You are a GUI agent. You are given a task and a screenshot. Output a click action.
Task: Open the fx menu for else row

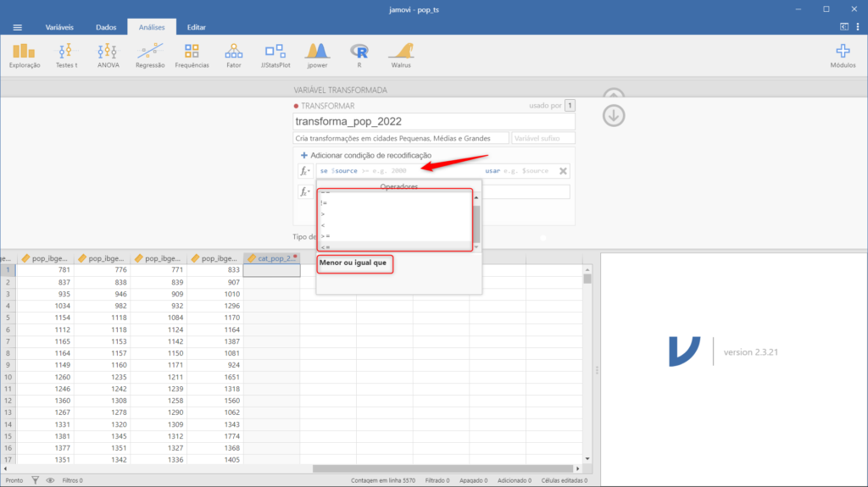pos(305,192)
